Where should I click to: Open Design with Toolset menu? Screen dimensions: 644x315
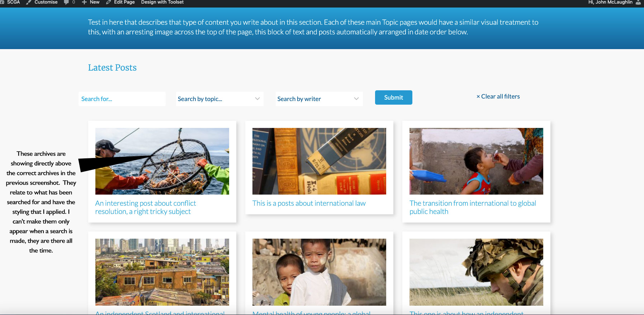click(162, 2)
